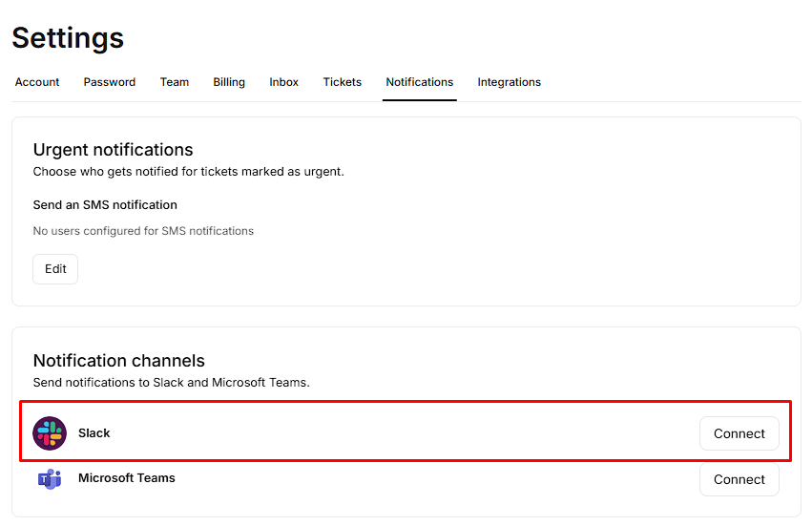812x526 pixels.
Task: Select the Notifications tab
Action: click(420, 82)
